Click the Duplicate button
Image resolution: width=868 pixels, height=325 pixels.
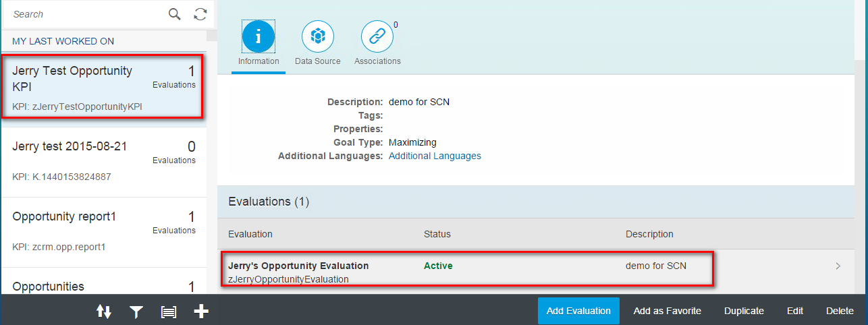click(744, 311)
